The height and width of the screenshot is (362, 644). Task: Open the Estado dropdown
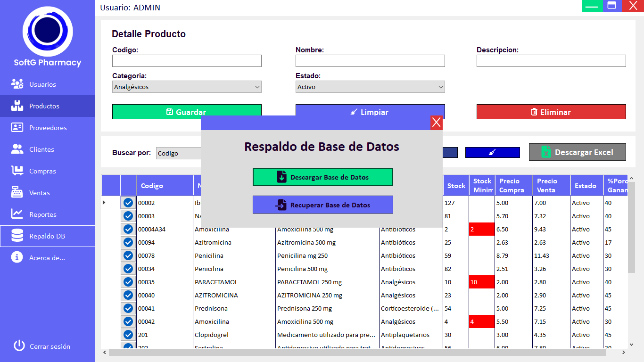pos(370,87)
